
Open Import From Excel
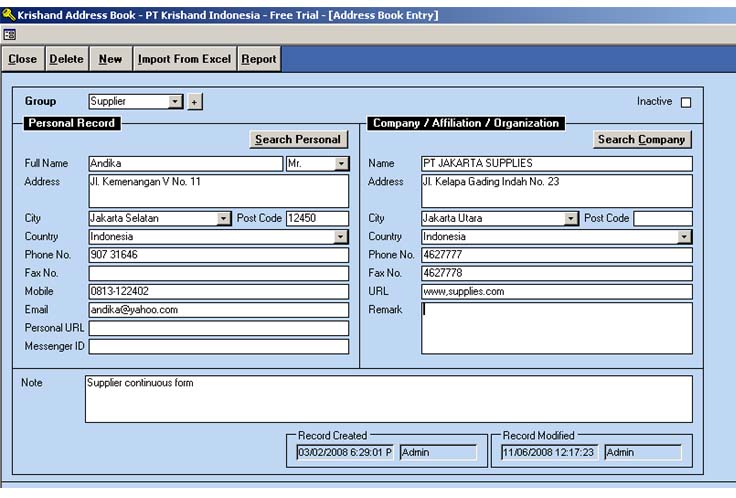tap(184, 59)
